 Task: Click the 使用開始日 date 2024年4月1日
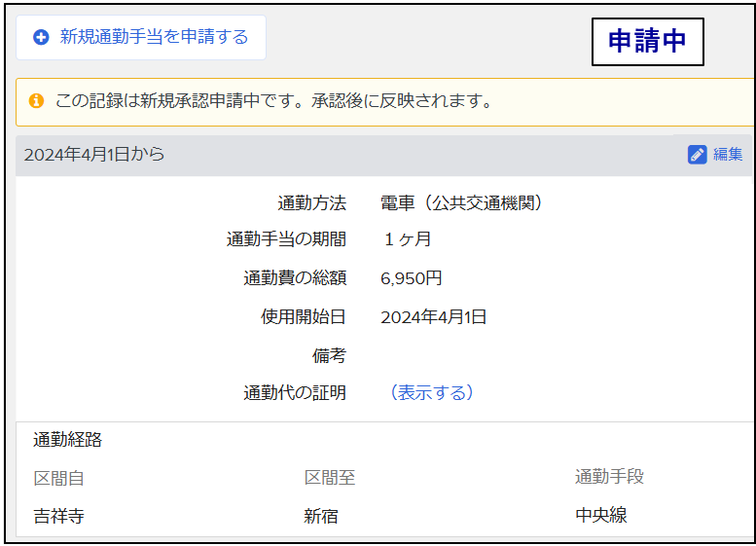coord(433,317)
